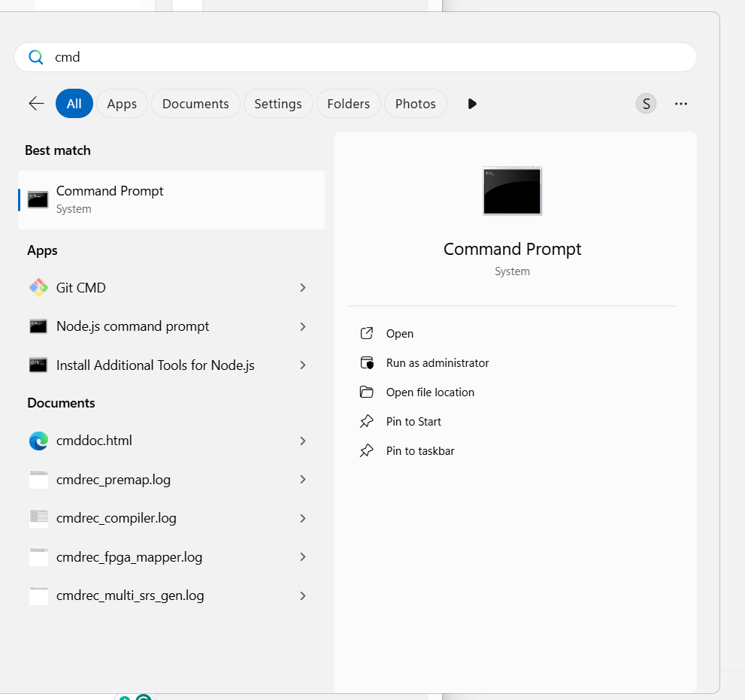Open the cmdrec_compiler.log document result
Image resolution: width=745 pixels, height=700 pixels.
click(x=117, y=518)
